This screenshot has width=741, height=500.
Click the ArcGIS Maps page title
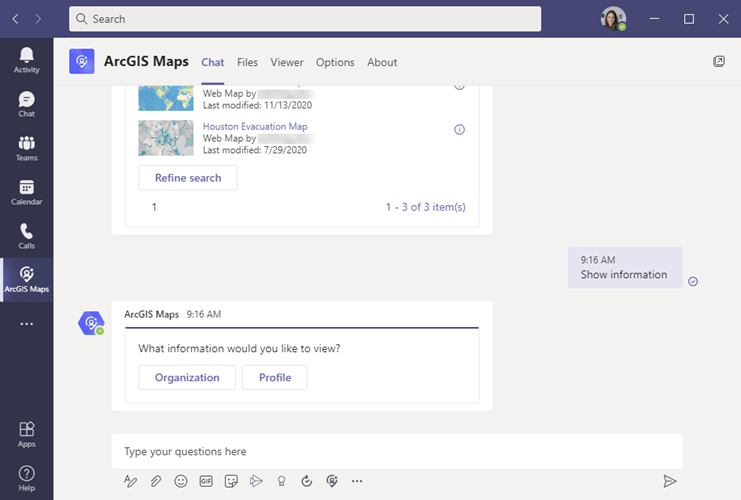pyautogui.click(x=146, y=61)
